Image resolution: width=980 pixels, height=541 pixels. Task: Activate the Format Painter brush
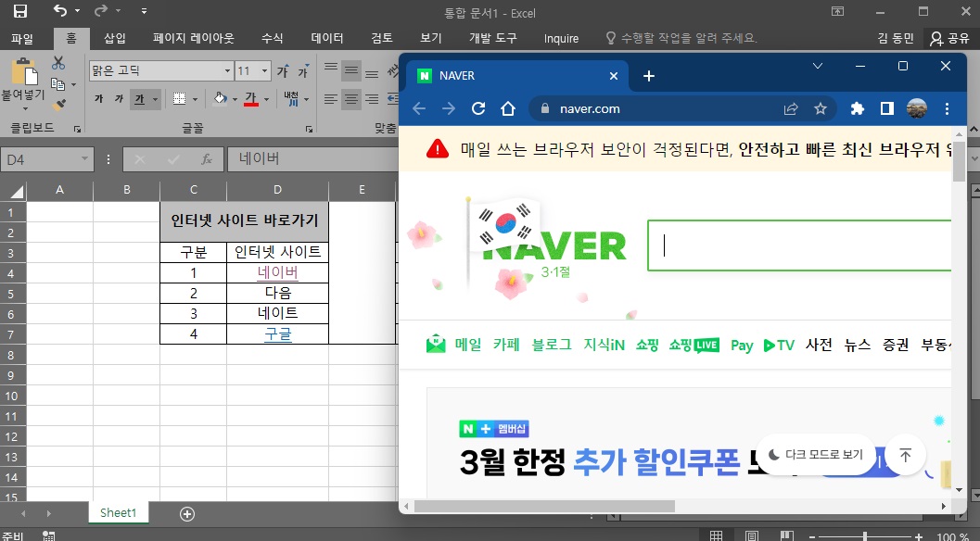pos(58,105)
